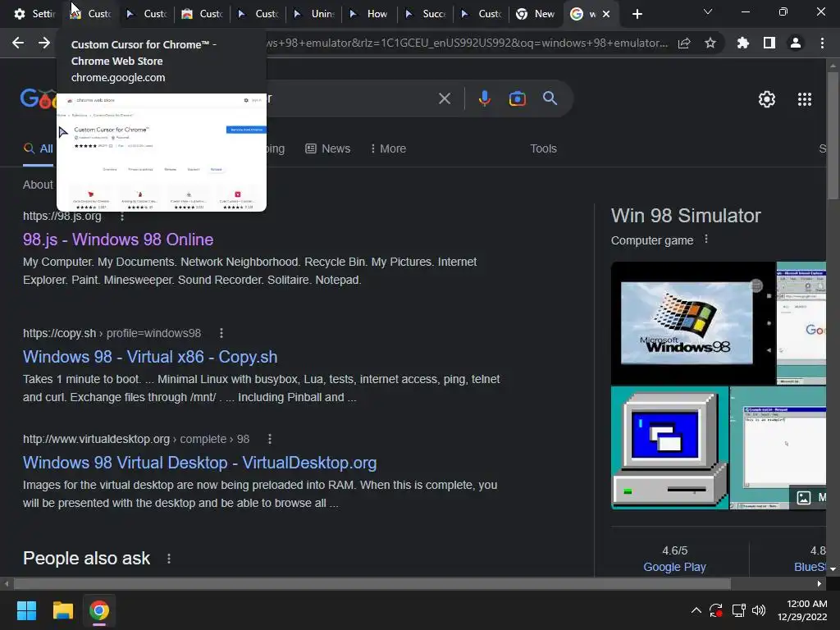Click the address bar URL
840x630 pixels.
click(x=466, y=43)
